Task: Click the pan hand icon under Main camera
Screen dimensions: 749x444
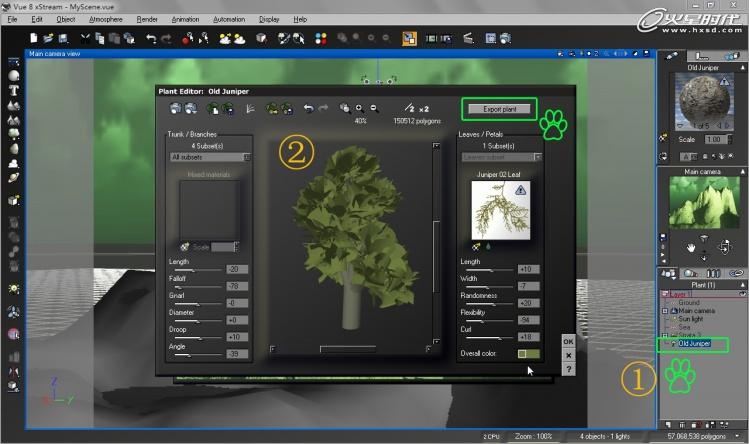Action: point(690,248)
